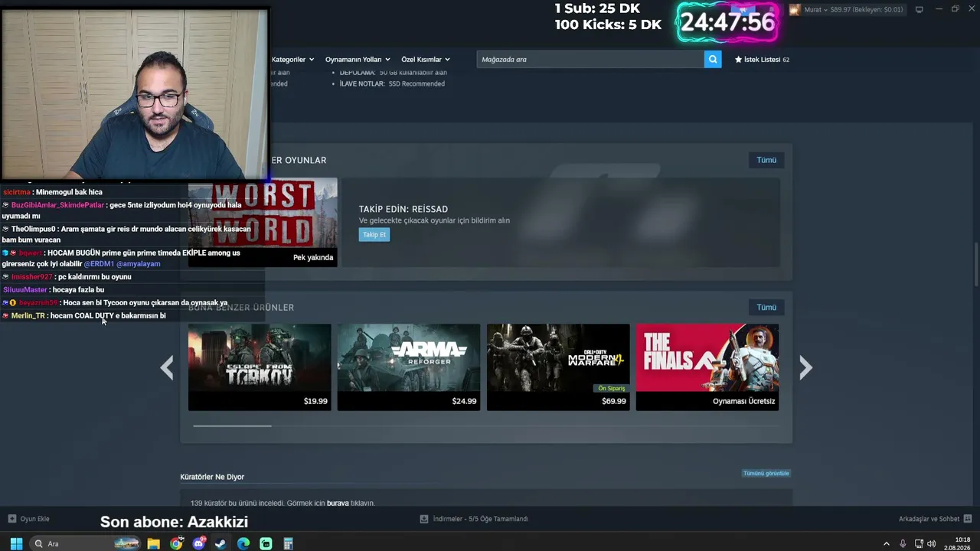Click chat username BuzGibiAmlar_SkimdePatlar
Viewport: 980px width, 551px height.
tap(57, 205)
